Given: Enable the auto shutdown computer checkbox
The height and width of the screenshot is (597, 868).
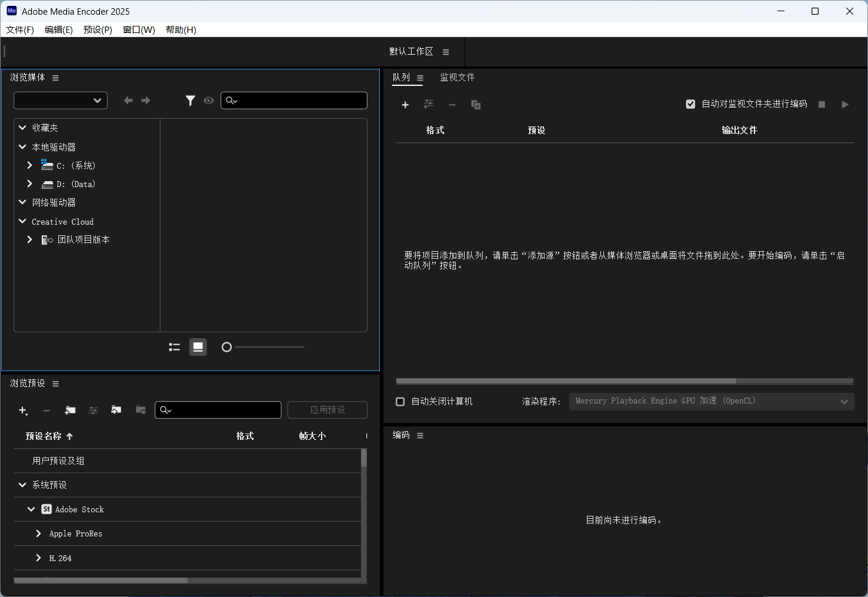Looking at the screenshot, I should tap(400, 402).
